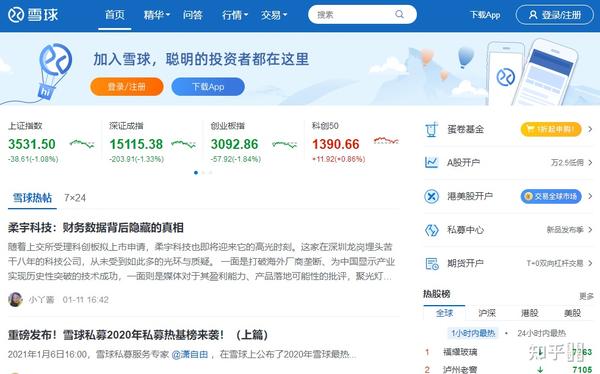Switch to 7×24 tab
This screenshot has width=600, height=374.
click(75, 198)
